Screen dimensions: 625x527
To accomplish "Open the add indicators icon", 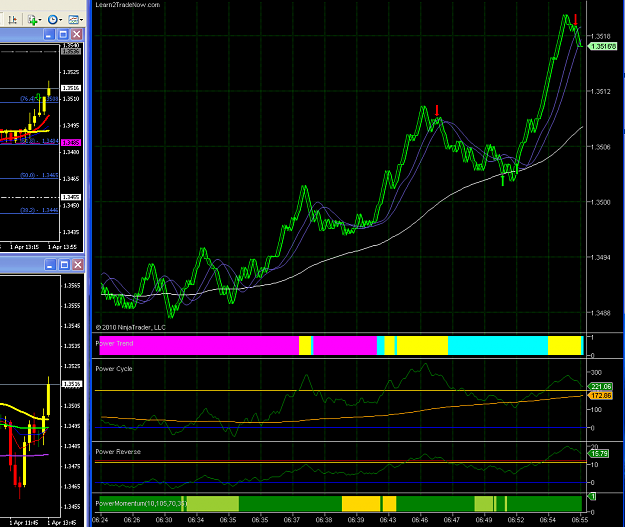I will (32, 20).
